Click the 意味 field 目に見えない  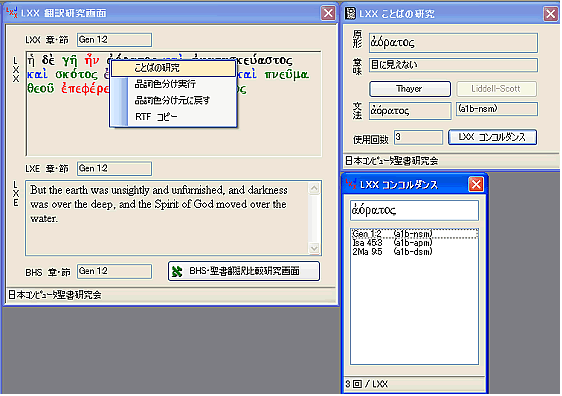coord(453,65)
